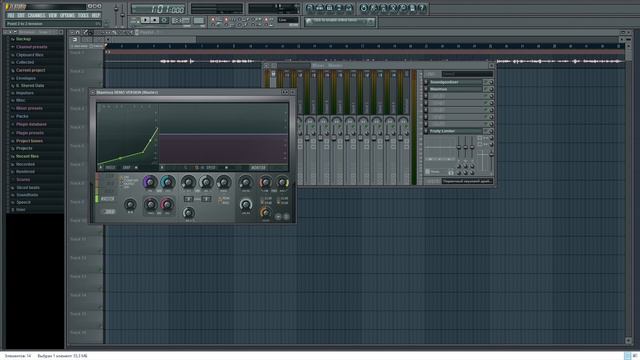Click the hint bar showing Point 2 tension
The width and height of the screenshot is (640, 360).
(x=53, y=24)
